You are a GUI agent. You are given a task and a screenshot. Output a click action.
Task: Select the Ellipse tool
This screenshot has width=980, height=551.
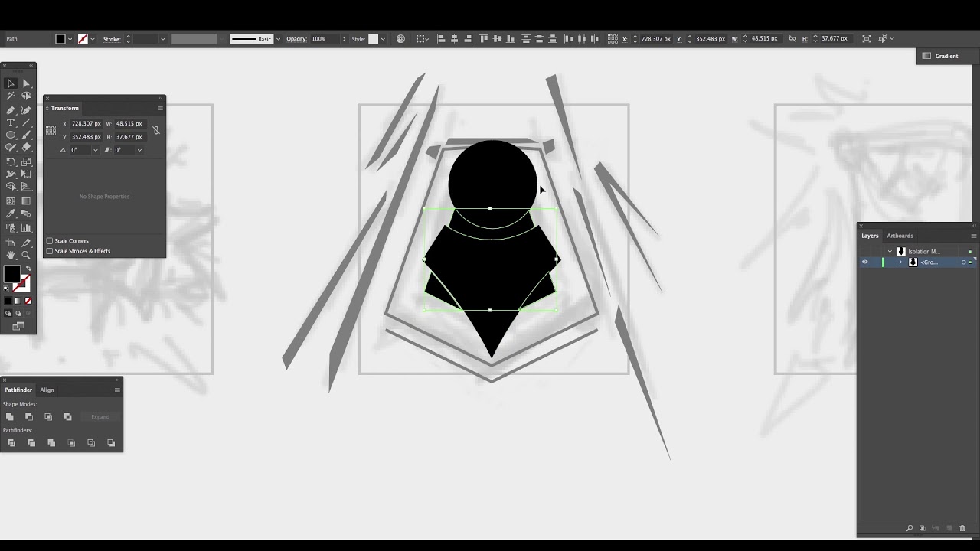(11, 135)
